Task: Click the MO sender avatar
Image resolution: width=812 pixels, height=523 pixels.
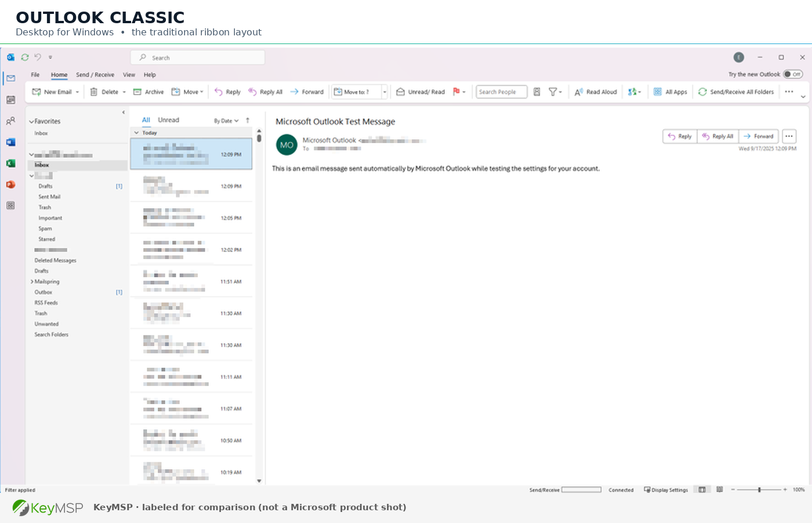Action: tap(287, 145)
